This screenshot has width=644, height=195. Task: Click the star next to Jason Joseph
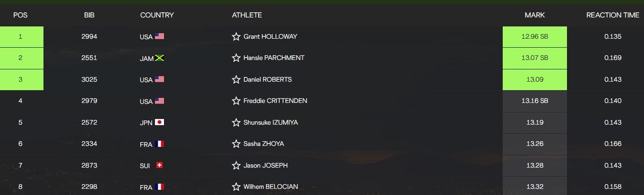point(236,166)
